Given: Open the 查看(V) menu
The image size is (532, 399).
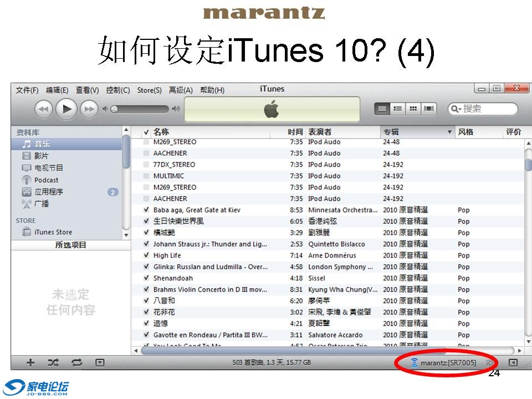Looking at the screenshot, I should [x=87, y=90].
